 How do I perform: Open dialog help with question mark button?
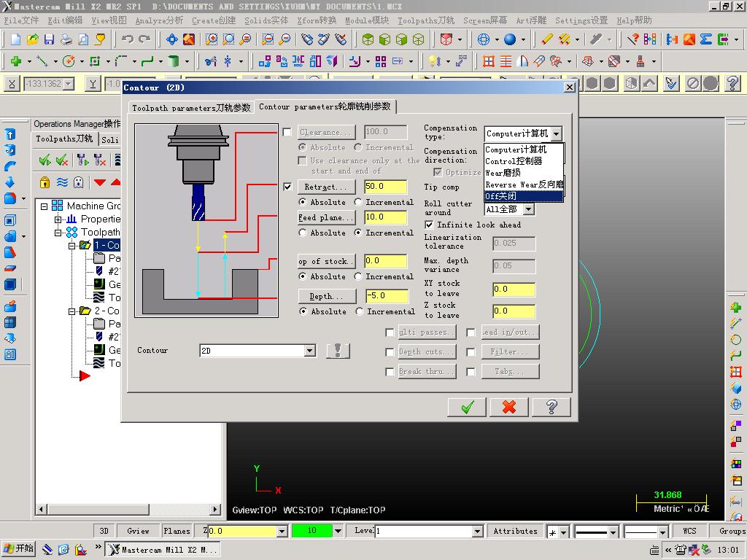coord(551,407)
